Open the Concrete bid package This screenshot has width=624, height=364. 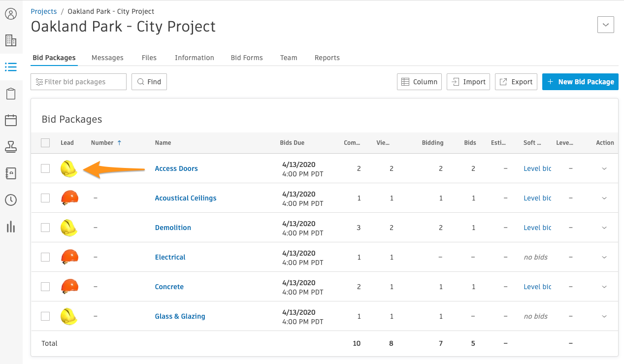pyautogui.click(x=169, y=287)
